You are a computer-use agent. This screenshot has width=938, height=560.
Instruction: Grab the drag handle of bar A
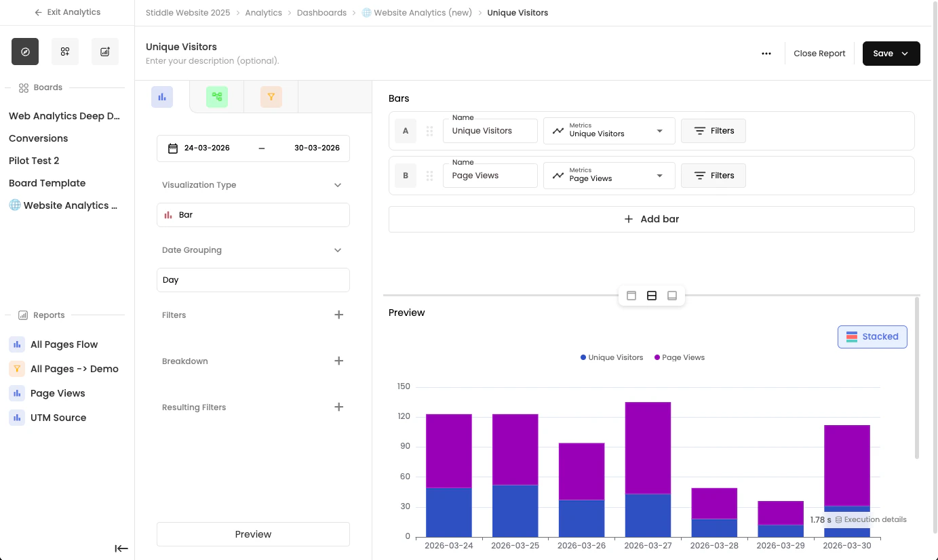429,131
